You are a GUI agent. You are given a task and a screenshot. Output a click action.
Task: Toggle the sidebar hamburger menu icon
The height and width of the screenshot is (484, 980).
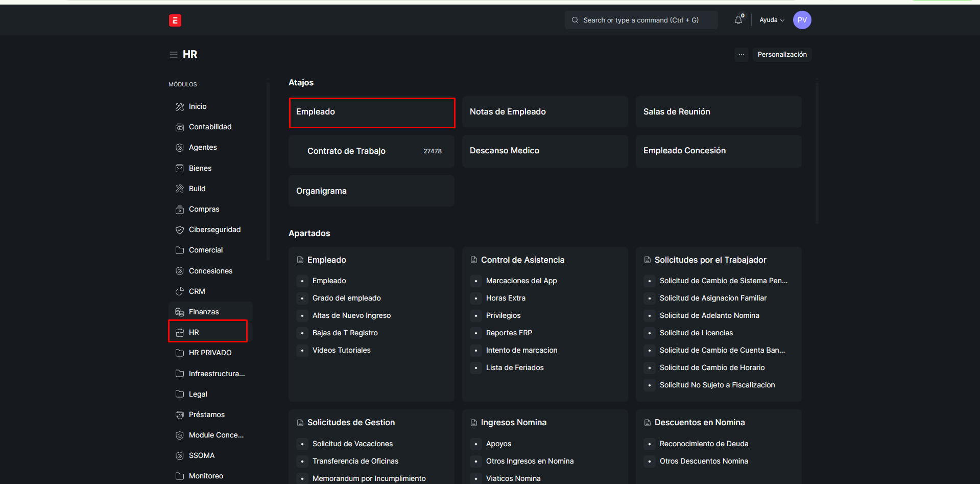click(174, 55)
